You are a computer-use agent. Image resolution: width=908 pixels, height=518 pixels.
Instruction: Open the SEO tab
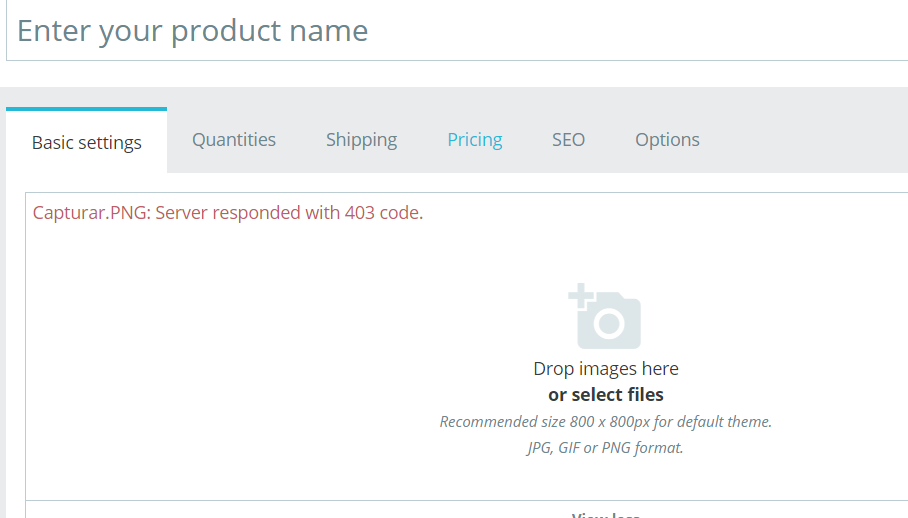(568, 140)
